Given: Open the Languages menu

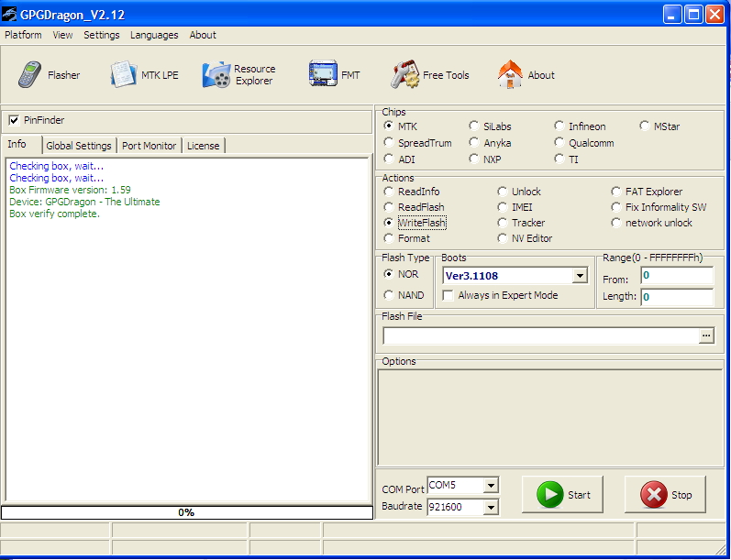Looking at the screenshot, I should 154,35.
